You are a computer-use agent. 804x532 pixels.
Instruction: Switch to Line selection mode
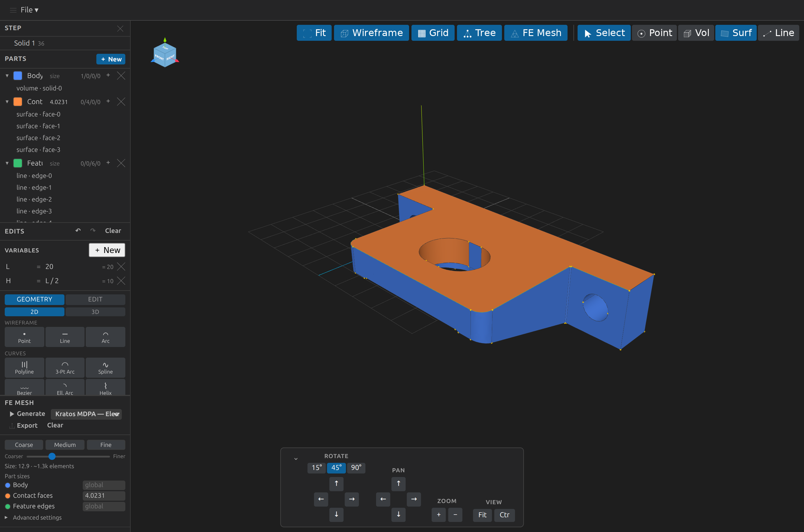coord(778,33)
